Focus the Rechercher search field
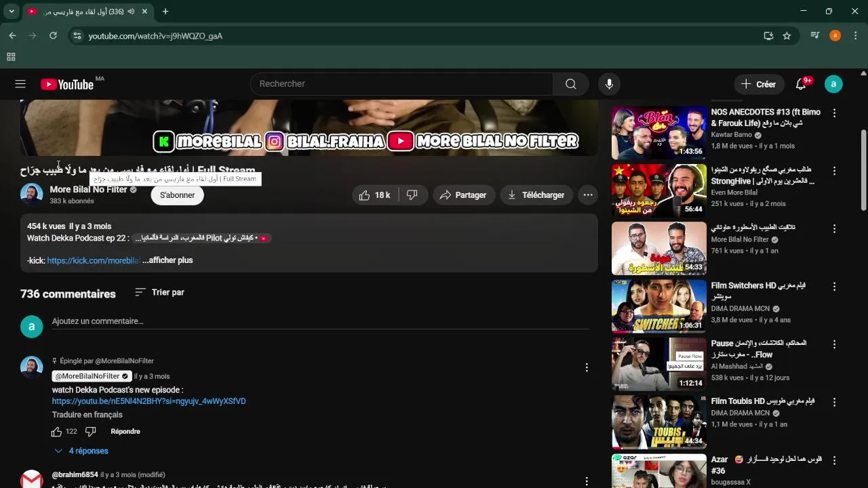 tap(401, 84)
